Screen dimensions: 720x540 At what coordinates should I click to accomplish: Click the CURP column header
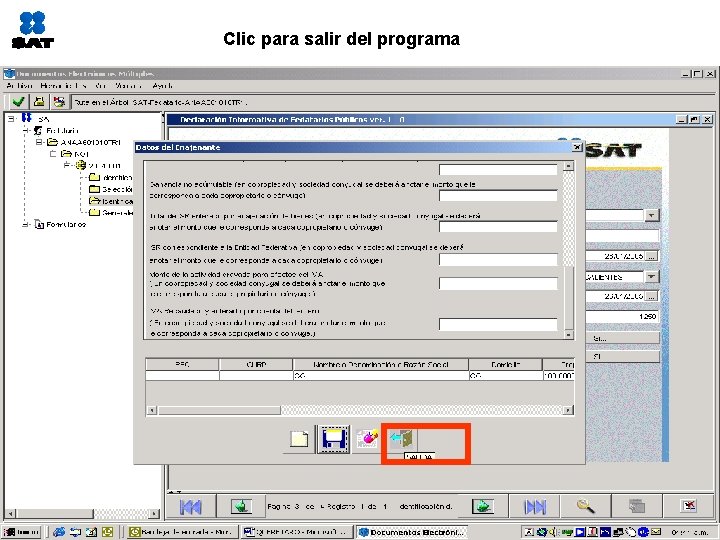pyautogui.click(x=256, y=365)
